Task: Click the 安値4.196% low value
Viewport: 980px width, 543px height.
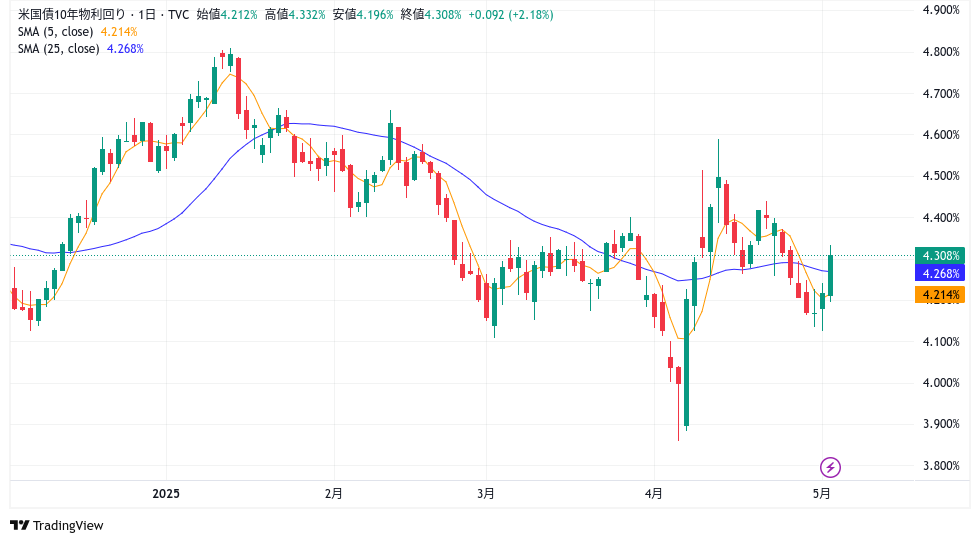Action: 363,14
